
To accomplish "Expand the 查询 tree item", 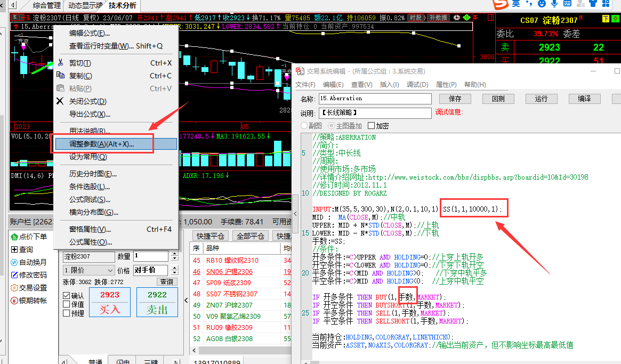I will 14,249.
